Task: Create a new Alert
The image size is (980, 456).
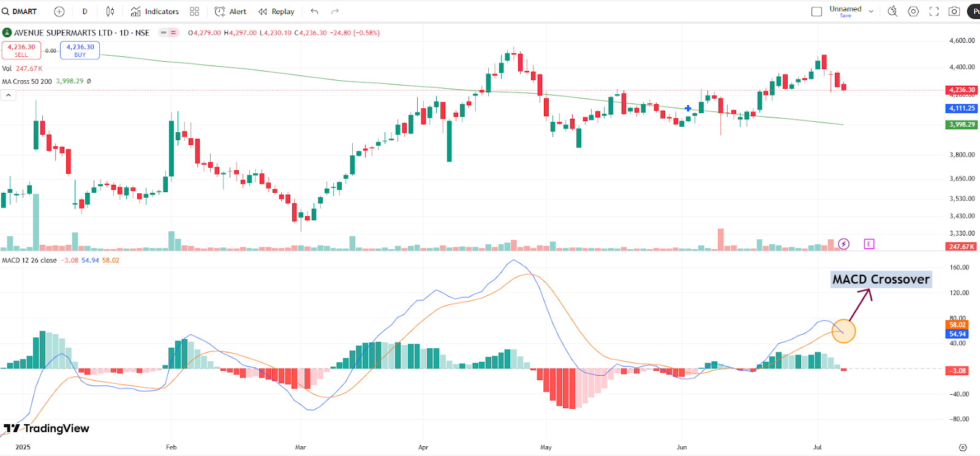Action: [x=230, y=12]
